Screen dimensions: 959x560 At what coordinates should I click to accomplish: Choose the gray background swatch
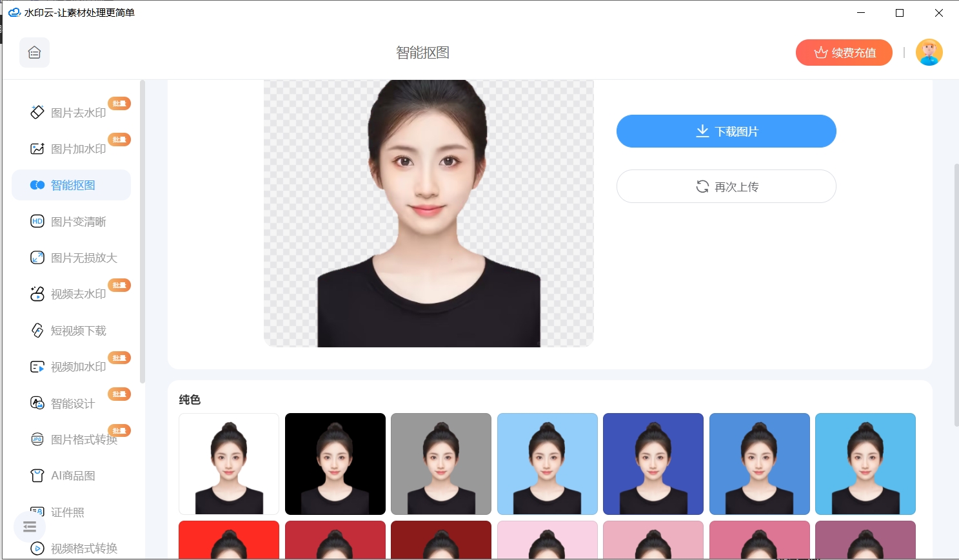[x=441, y=464]
